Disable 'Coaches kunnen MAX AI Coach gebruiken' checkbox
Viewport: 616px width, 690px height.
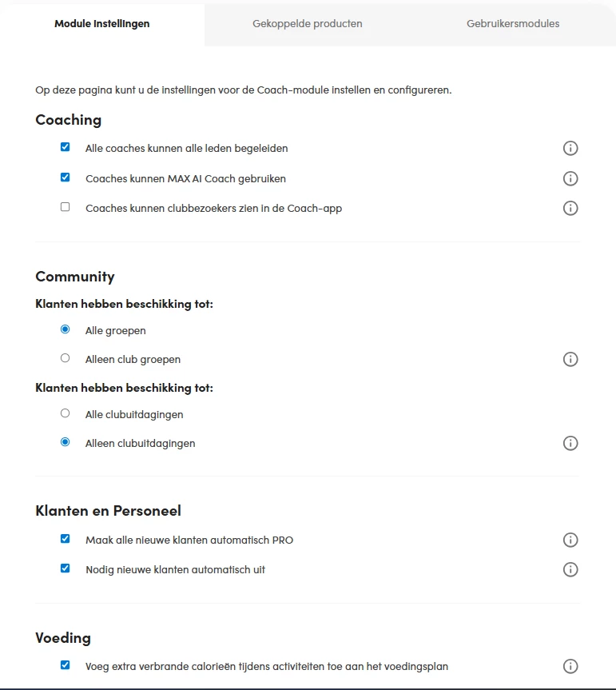point(66,177)
